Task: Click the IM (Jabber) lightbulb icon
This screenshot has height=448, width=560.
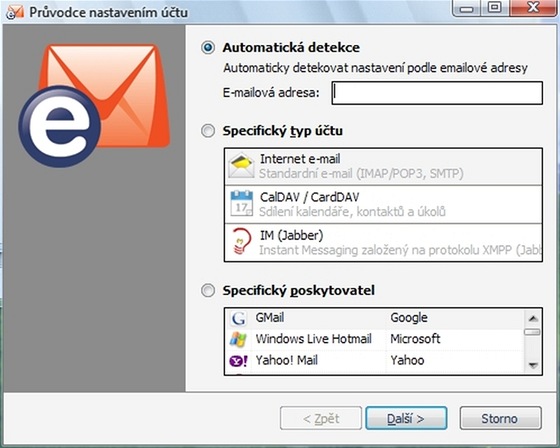Action: point(241,241)
